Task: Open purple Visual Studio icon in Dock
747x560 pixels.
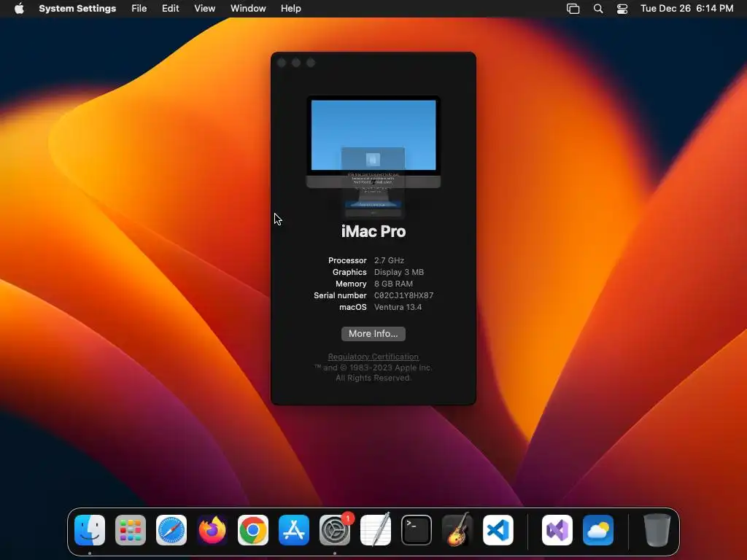Action: coord(557,530)
